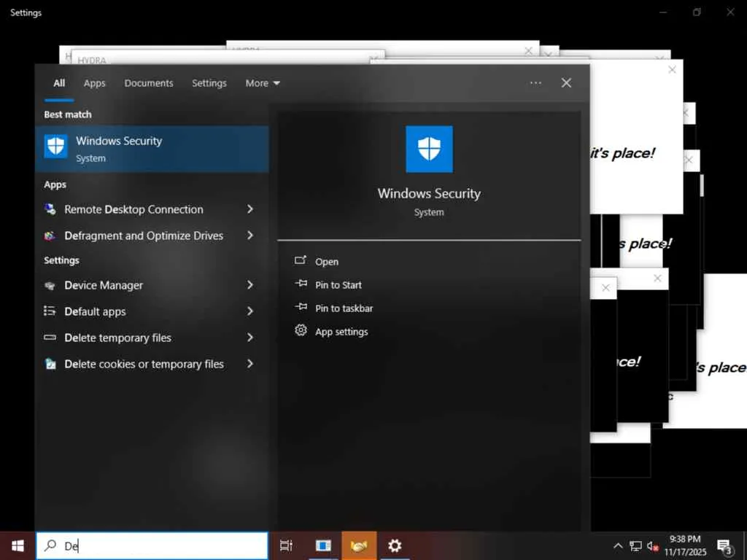
Task: Click the network icon in system tray
Action: [x=635, y=545]
